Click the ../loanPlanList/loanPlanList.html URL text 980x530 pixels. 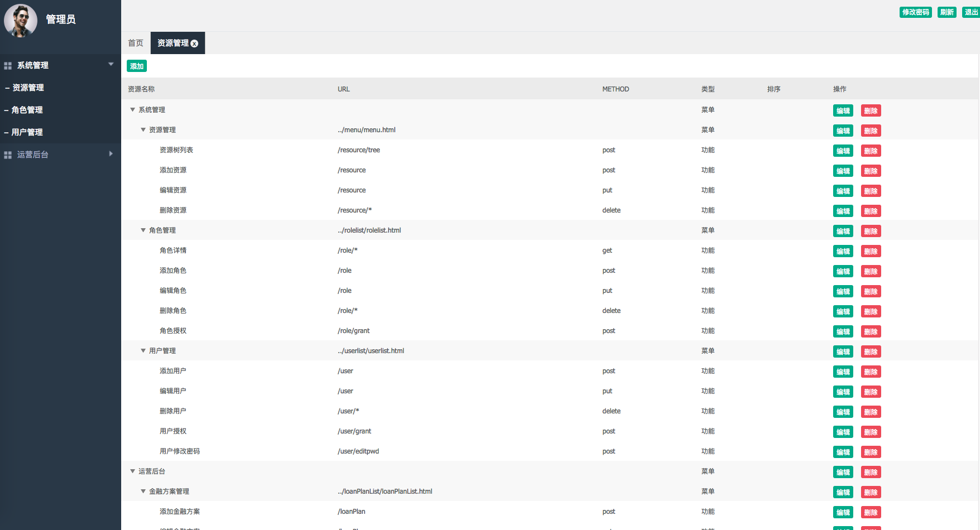pos(385,492)
